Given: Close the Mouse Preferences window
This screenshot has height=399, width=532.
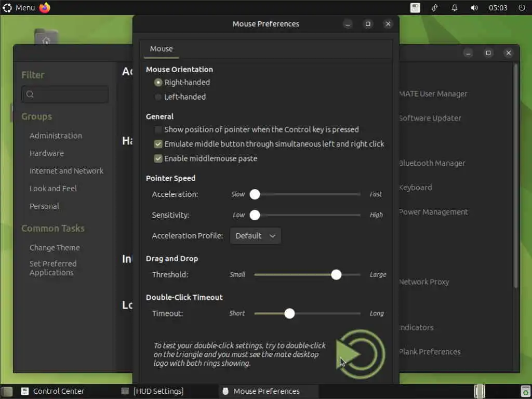Looking at the screenshot, I should (x=388, y=24).
